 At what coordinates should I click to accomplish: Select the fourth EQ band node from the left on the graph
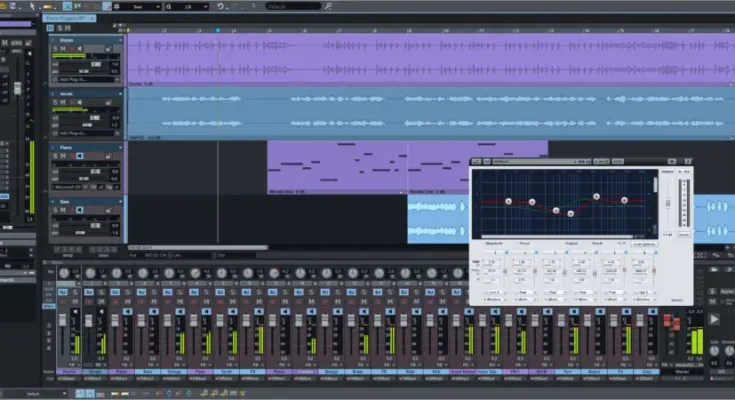click(571, 213)
